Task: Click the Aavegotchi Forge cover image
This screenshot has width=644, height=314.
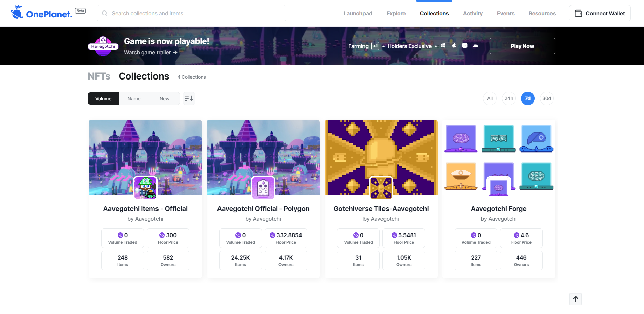Action: (499, 157)
